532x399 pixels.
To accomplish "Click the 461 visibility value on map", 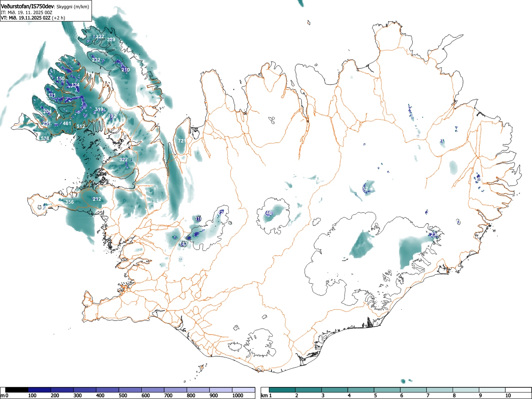I will (x=67, y=123).
